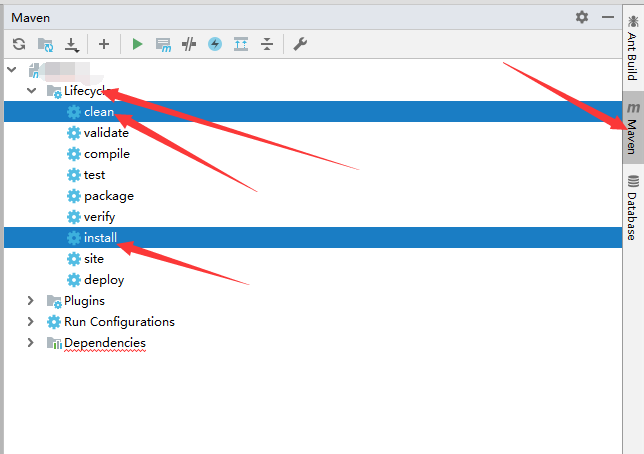Add Maven project with plus icon
The width and height of the screenshot is (644, 454).
104,44
